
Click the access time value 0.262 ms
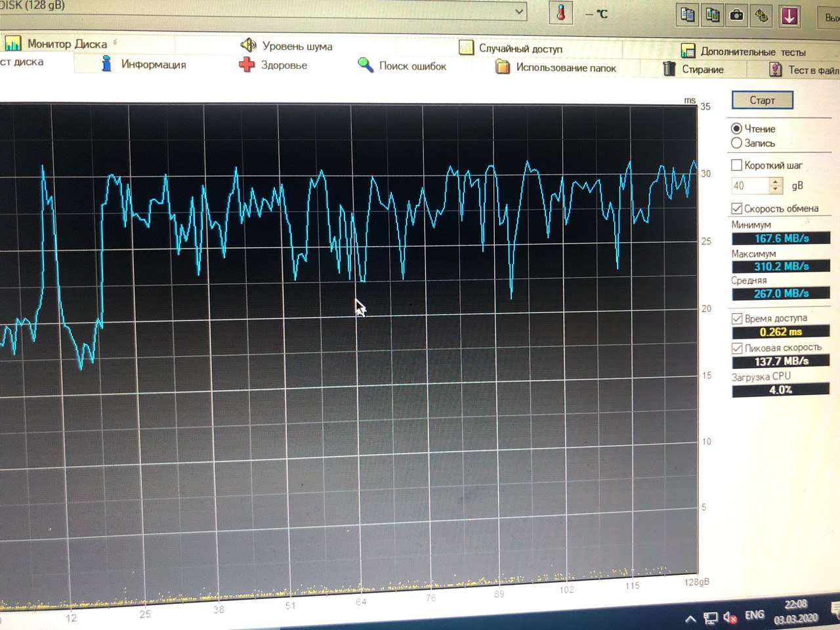[x=781, y=332]
